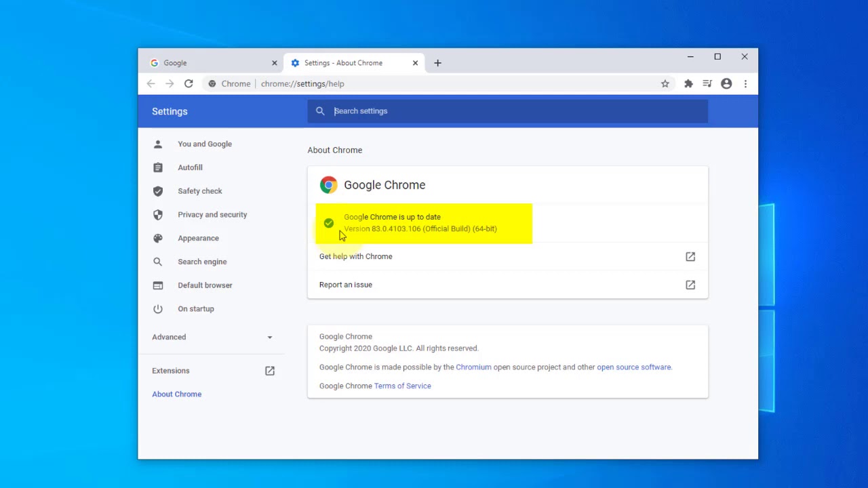Screen dimensions: 868x488
Task: Click the Settings header title
Action: pos(170,111)
